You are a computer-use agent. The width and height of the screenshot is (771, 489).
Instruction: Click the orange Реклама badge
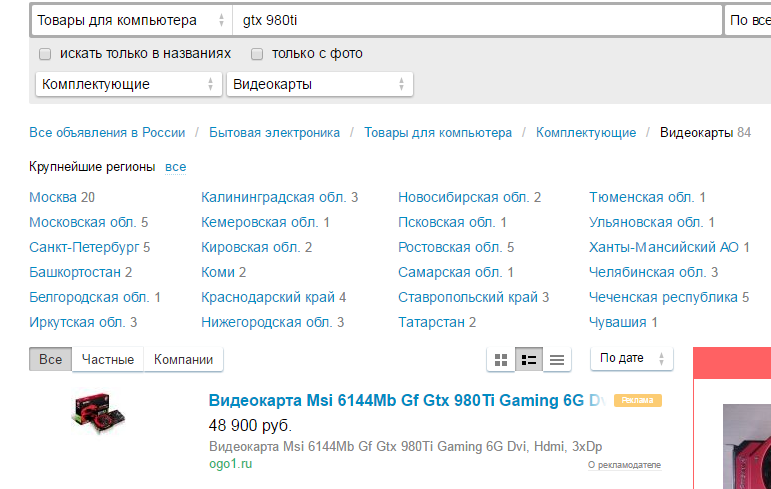pyautogui.click(x=637, y=400)
